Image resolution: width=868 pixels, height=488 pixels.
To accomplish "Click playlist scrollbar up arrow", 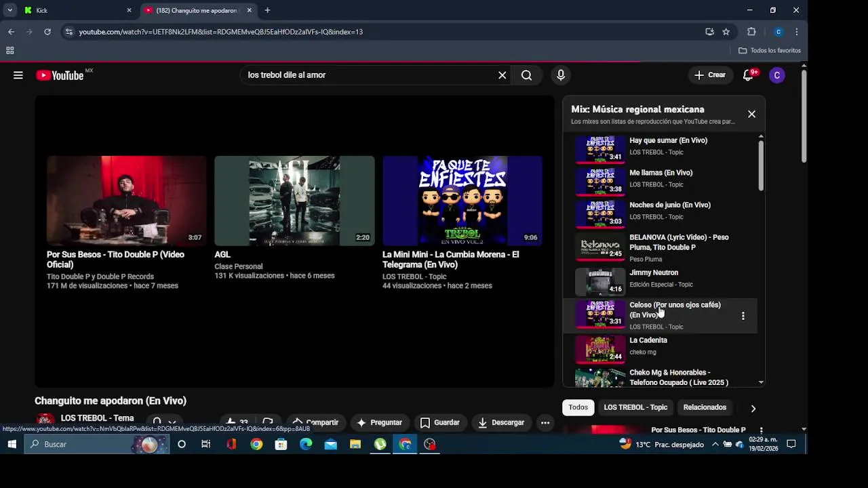I will point(760,137).
